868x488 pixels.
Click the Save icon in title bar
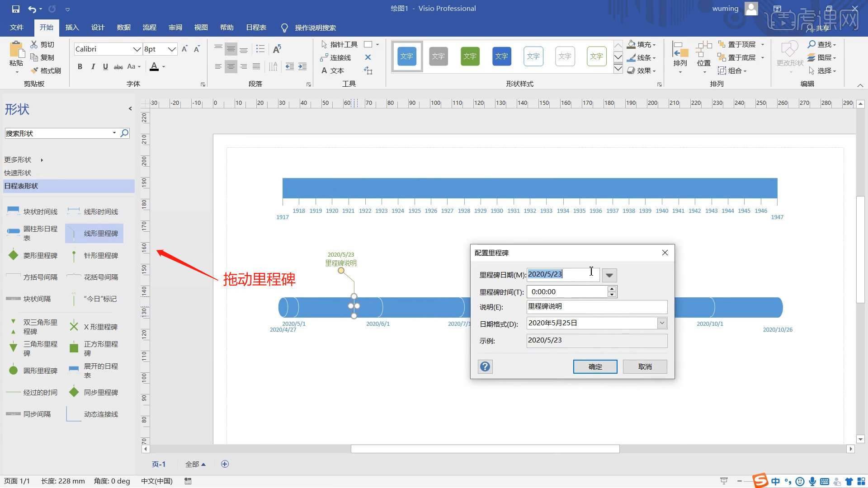15,9
